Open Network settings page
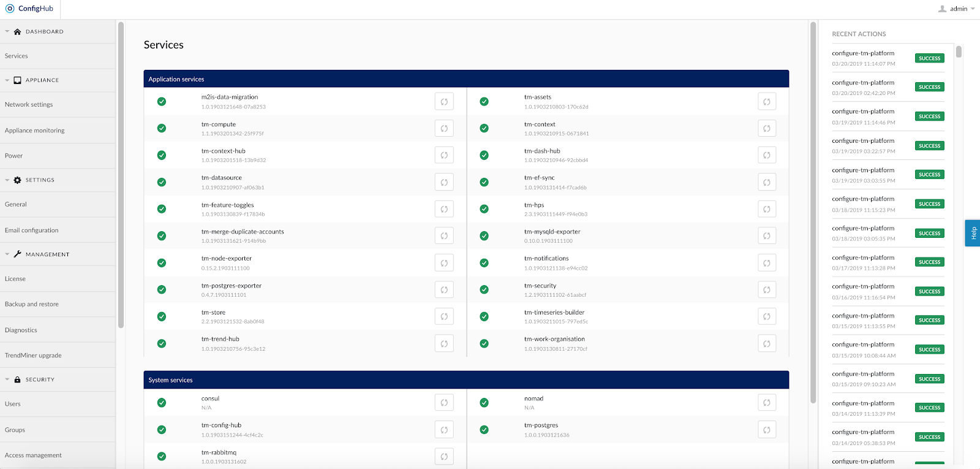This screenshot has height=469, width=980. click(x=58, y=105)
